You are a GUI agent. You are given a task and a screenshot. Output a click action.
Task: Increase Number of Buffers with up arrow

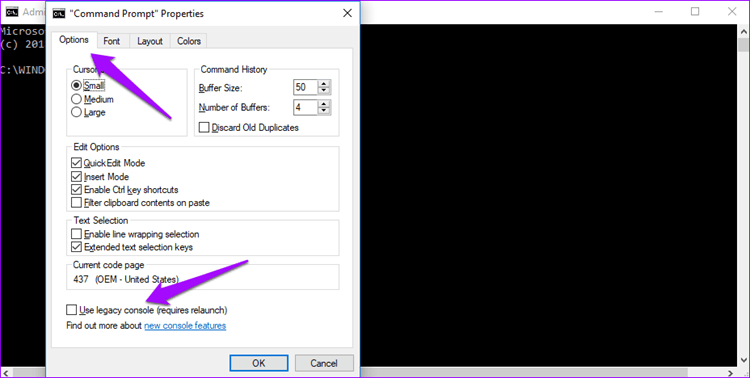click(x=324, y=104)
